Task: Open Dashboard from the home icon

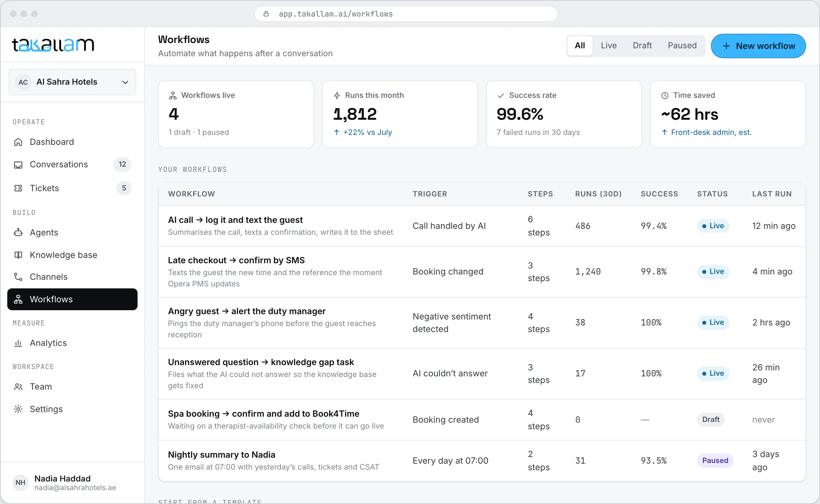Action: [18, 142]
